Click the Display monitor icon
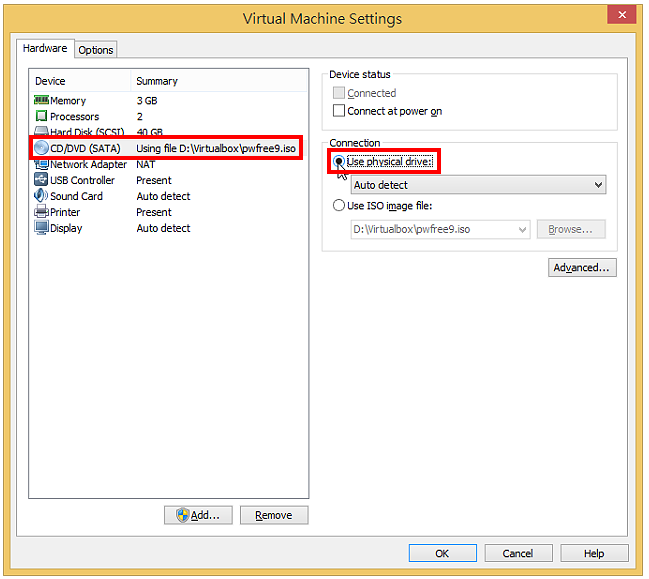 [x=41, y=228]
